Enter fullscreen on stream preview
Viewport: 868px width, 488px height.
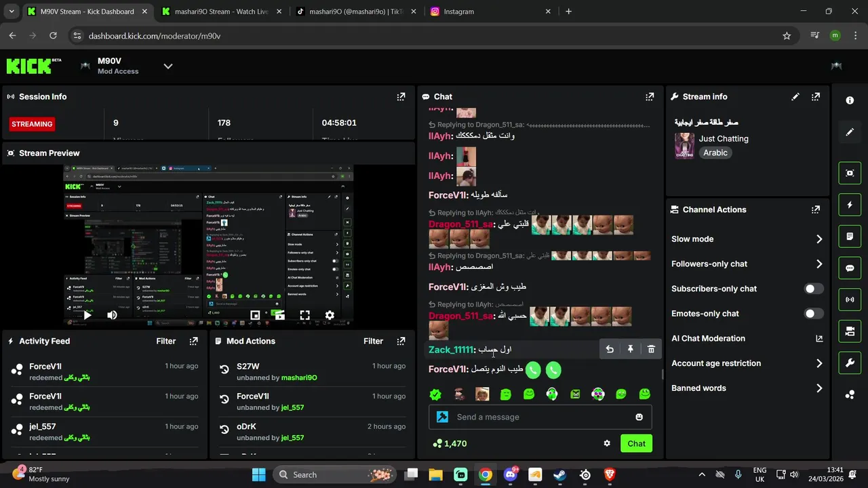pyautogui.click(x=305, y=315)
